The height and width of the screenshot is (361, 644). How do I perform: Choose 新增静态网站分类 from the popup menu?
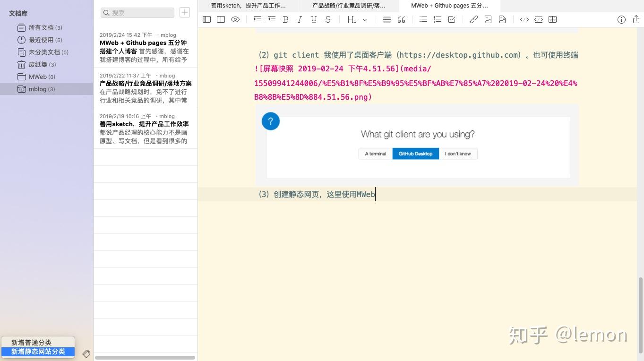click(38, 352)
